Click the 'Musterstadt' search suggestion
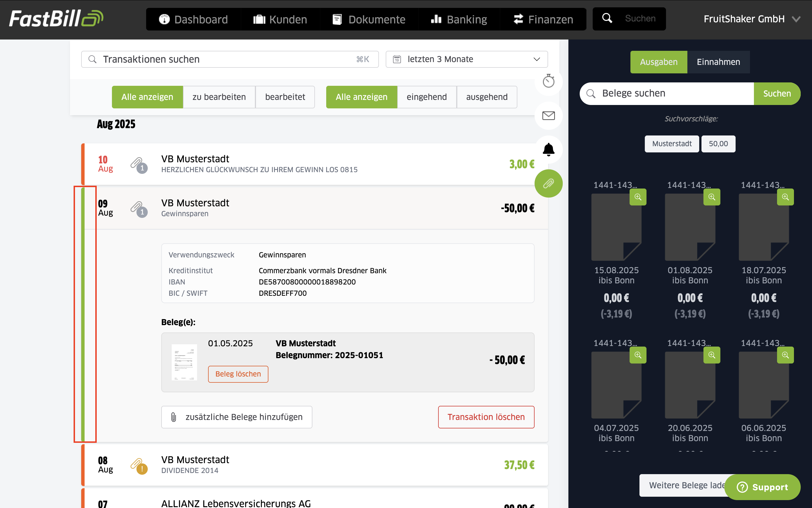Image resolution: width=812 pixels, height=508 pixels. 672,144
